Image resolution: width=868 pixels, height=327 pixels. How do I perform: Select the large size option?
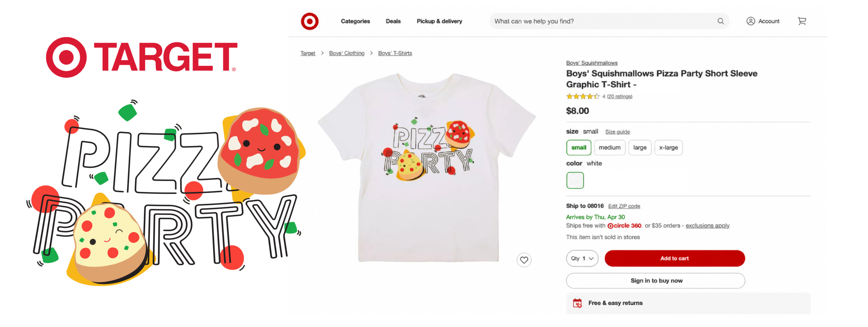pyautogui.click(x=639, y=148)
